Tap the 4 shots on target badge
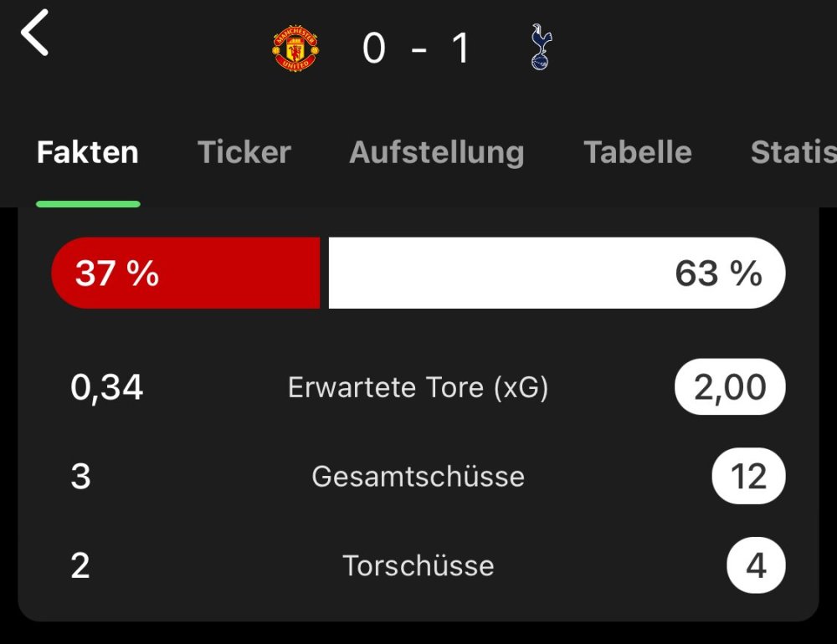 (x=756, y=565)
